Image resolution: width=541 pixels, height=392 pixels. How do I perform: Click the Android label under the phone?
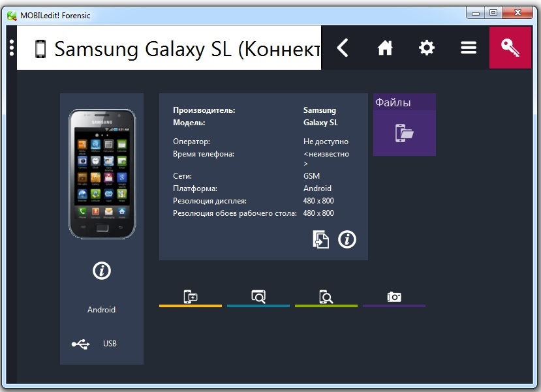click(101, 310)
